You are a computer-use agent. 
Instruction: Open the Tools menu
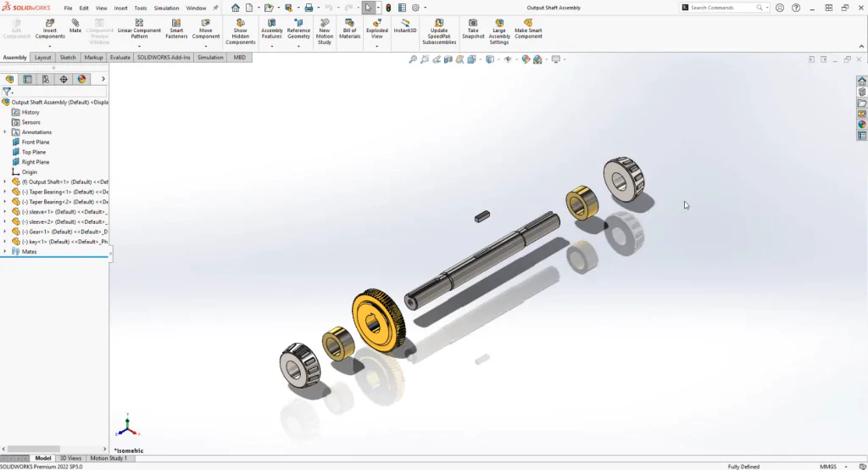click(x=141, y=8)
